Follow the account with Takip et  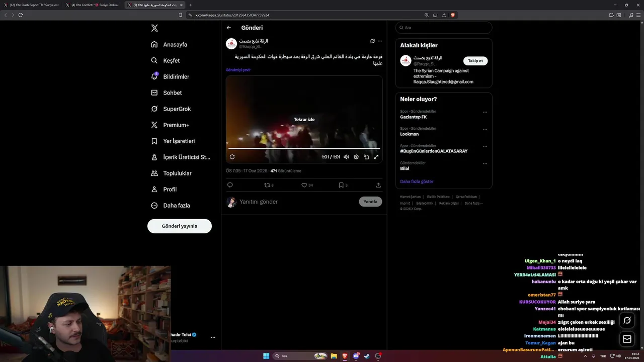[475, 61]
